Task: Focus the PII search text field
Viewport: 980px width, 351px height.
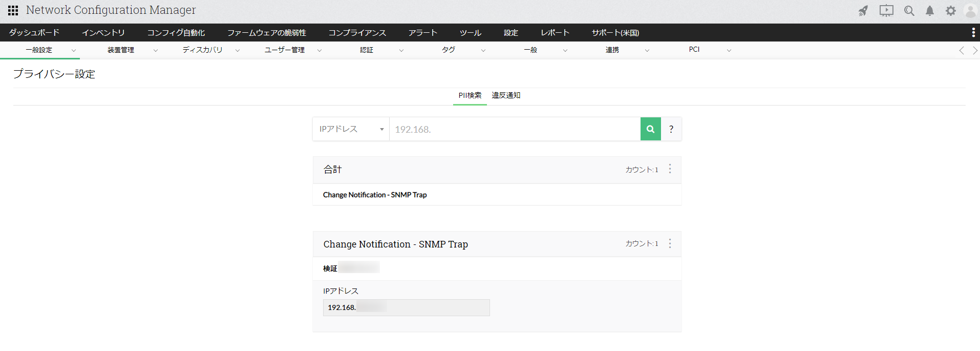Action: (x=515, y=129)
